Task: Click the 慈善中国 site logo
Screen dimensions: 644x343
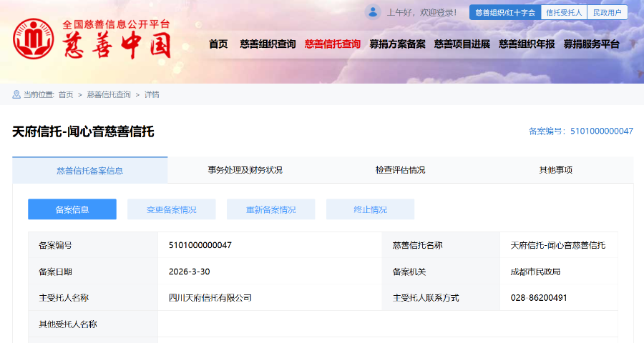Action: (92, 39)
